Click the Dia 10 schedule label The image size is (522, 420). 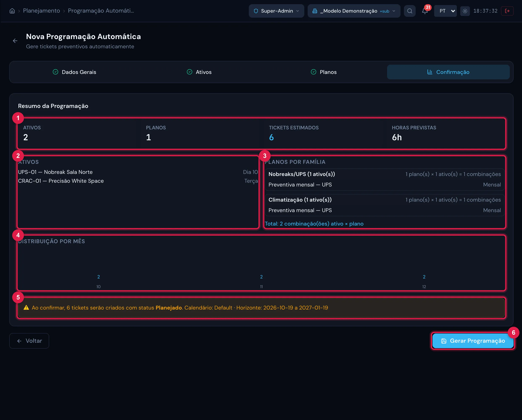point(250,172)
